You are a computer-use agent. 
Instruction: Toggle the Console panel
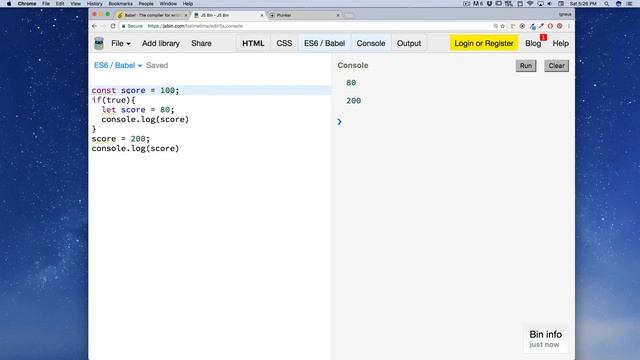[x=371, y=43]
